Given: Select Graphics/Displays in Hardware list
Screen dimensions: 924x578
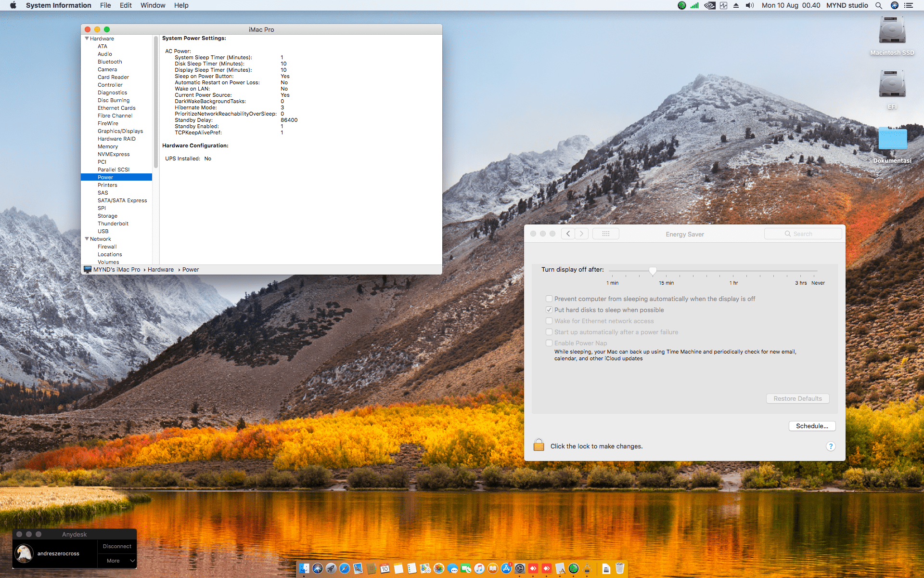Looking at the screenshot, I should pos(120,131).
